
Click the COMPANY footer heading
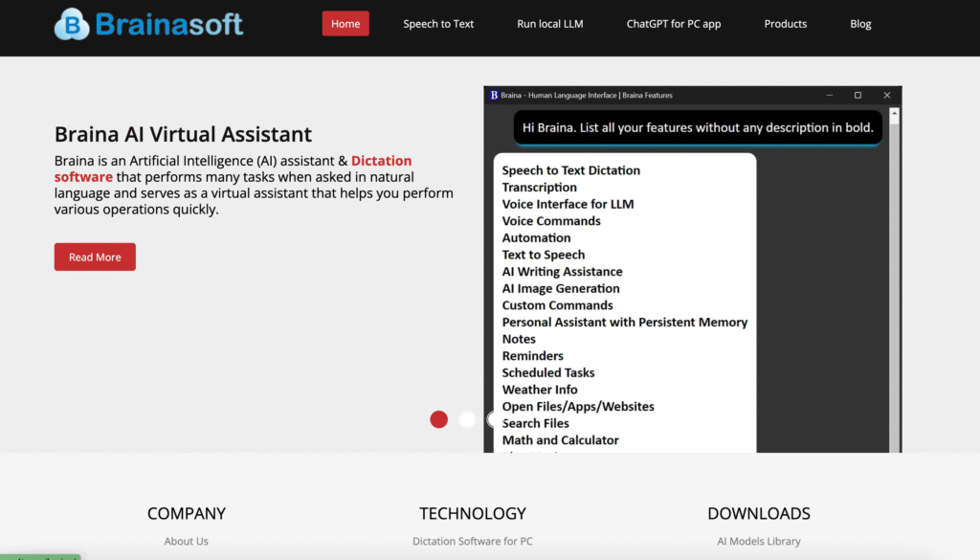tap(187, 513)
